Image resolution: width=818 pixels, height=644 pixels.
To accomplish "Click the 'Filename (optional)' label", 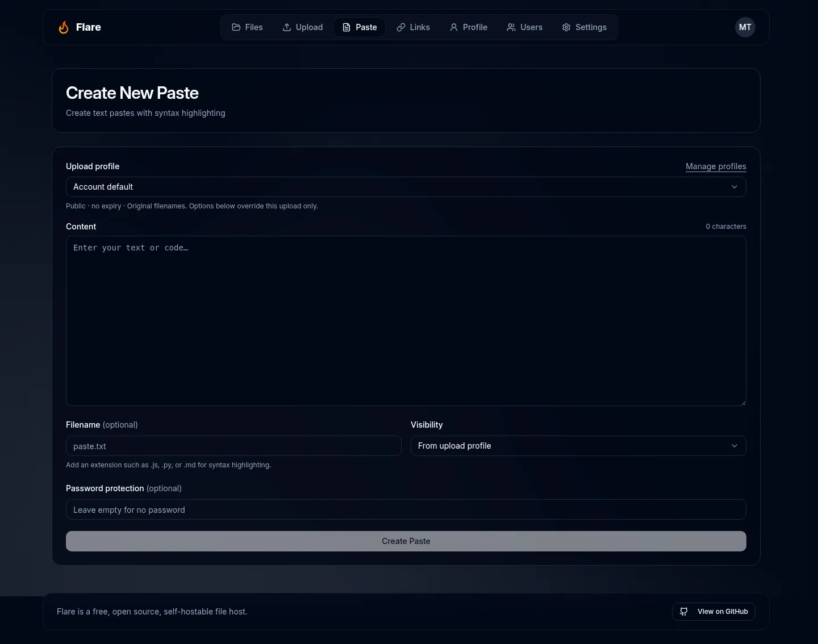I will [x=102, y=425].
